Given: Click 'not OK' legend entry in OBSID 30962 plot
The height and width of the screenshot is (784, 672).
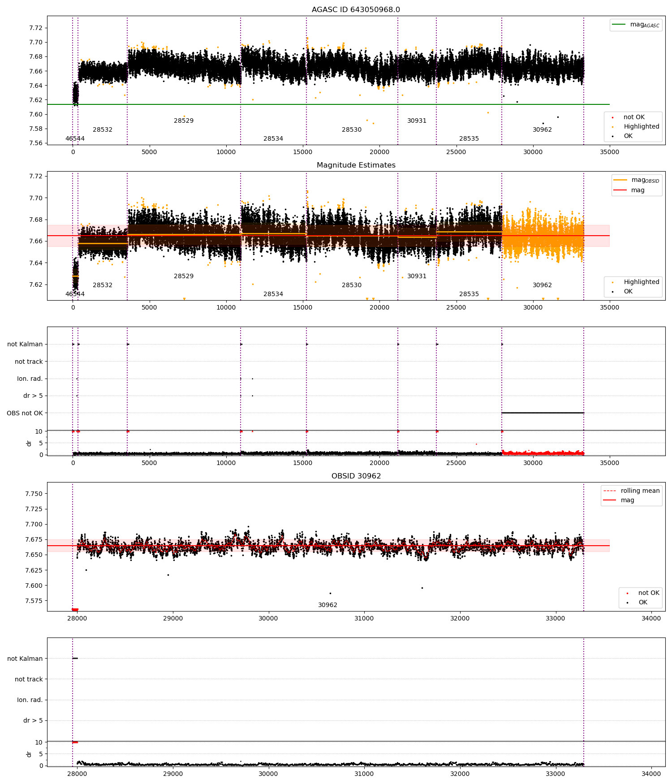Looking at the screenshot, I should tap(643, 593).
